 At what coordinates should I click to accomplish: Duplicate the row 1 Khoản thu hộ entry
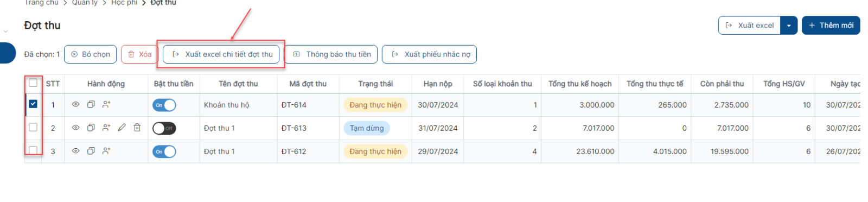click(91, 104)
